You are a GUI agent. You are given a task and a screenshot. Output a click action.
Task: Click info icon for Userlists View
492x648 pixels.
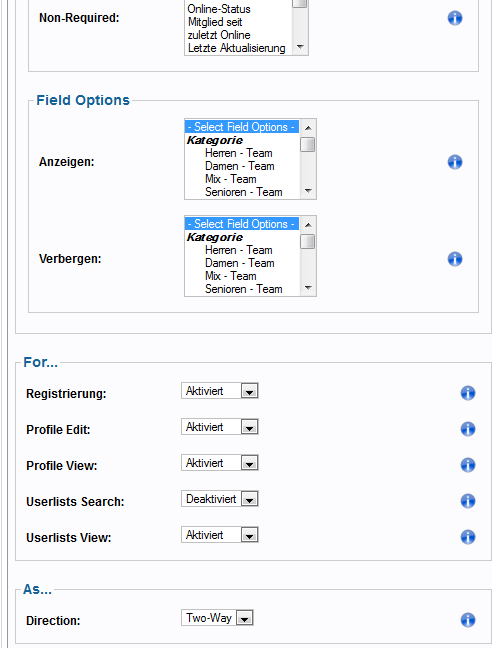(x=468, y=537)
